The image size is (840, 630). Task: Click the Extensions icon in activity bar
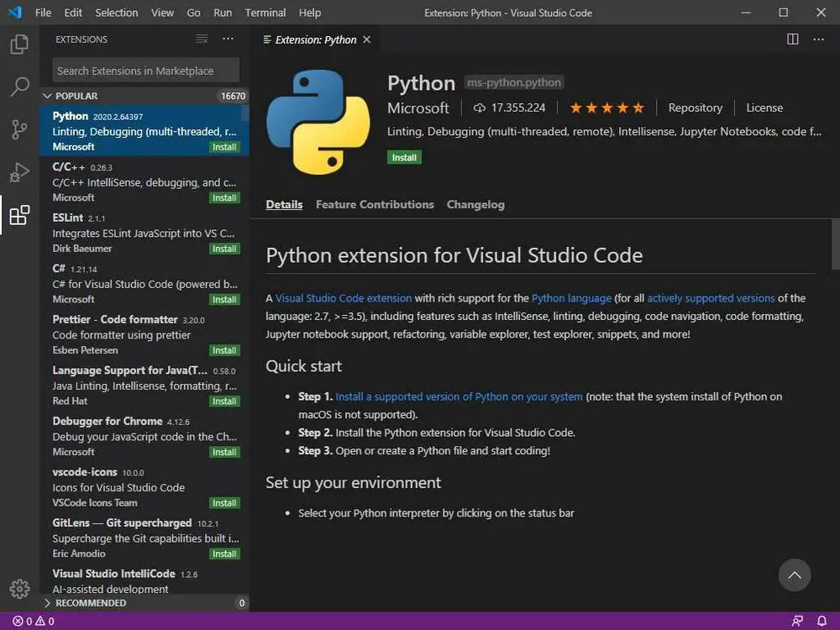[19, 215]
